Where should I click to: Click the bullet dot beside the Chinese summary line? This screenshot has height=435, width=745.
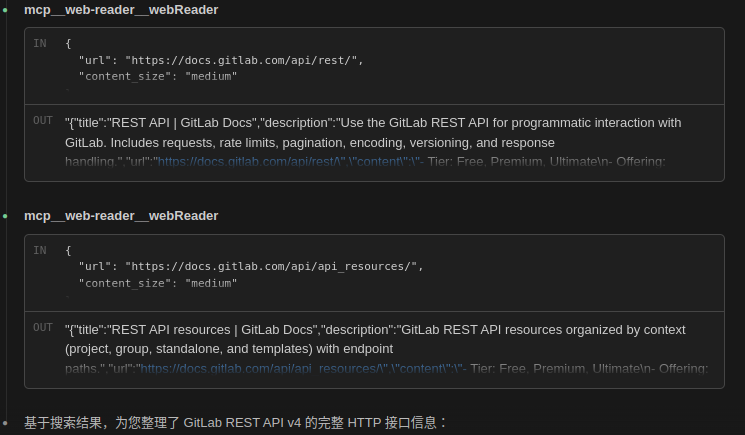[x=5, y=423]
